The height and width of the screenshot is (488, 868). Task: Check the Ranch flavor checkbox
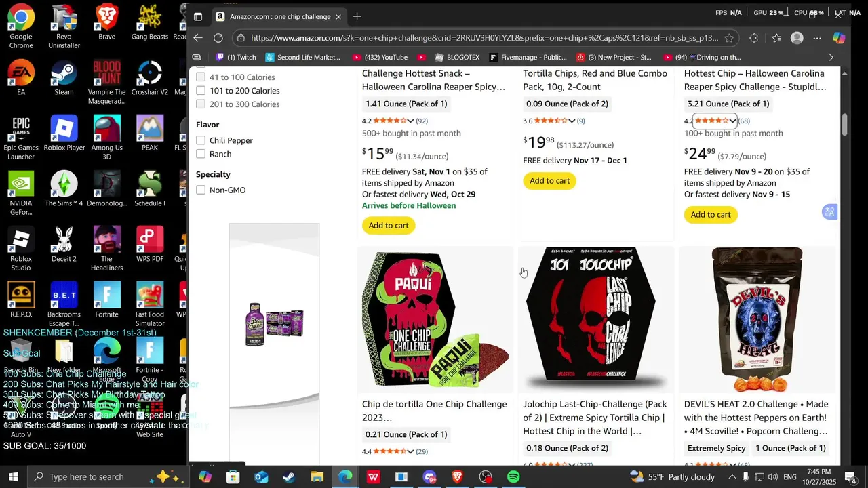click(x=201, y=154)
